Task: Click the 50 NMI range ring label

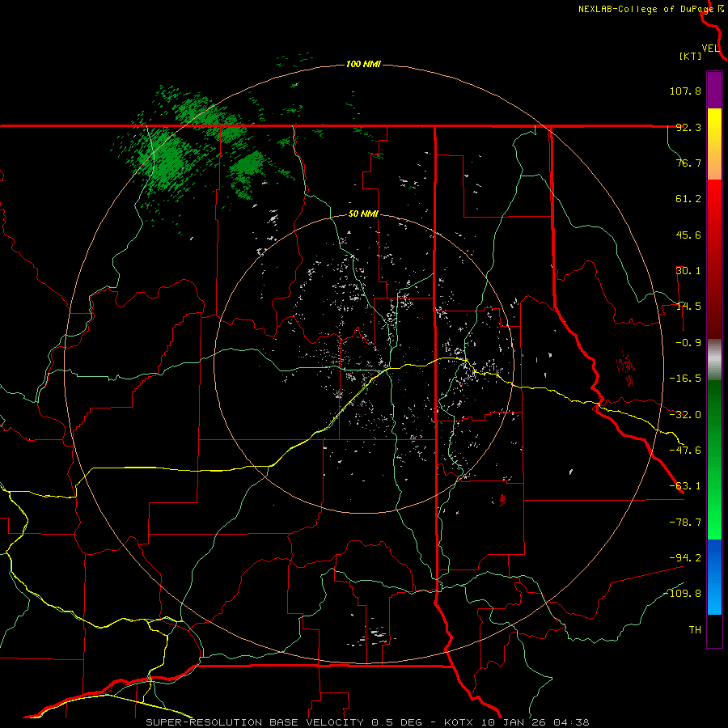Action: [363, 214]
